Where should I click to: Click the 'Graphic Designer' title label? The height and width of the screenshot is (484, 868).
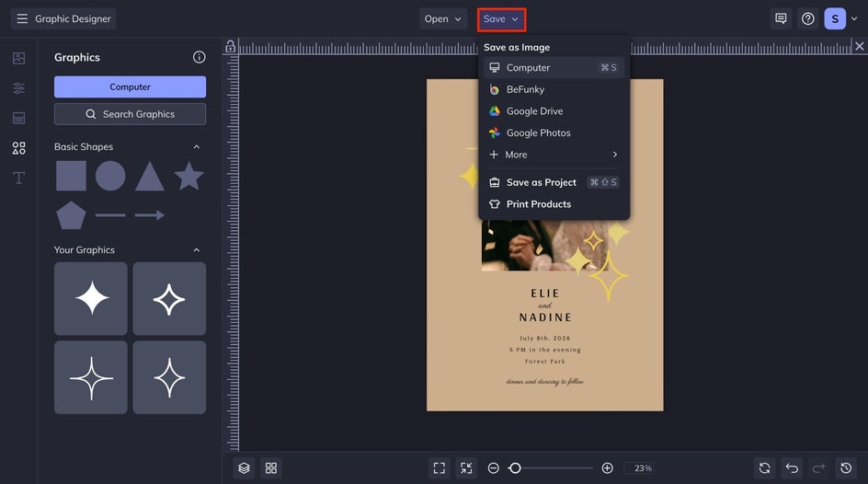(x=73, y=18)
